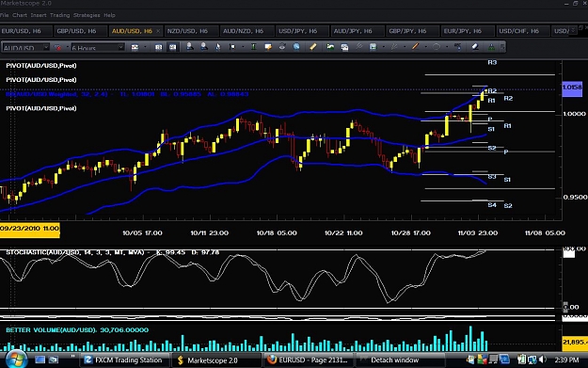Switch to the AUD/JPY, H6 tab
The image size is (588, 368).
point(357,31)
